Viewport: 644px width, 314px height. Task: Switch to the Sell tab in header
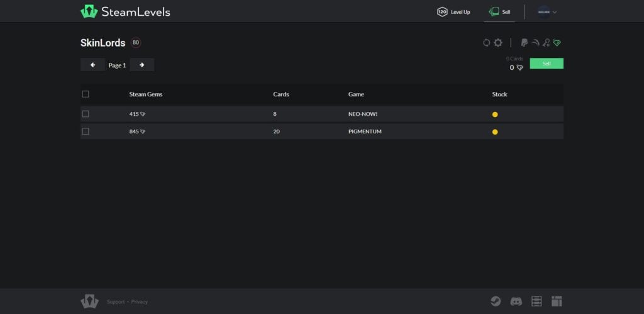[499, 12]
